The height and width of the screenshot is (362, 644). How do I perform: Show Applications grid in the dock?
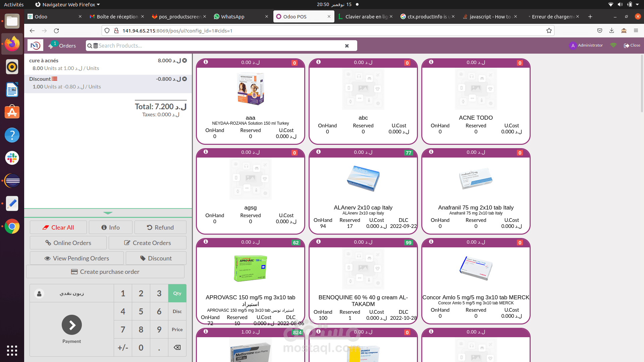click(x=12, y=350)
